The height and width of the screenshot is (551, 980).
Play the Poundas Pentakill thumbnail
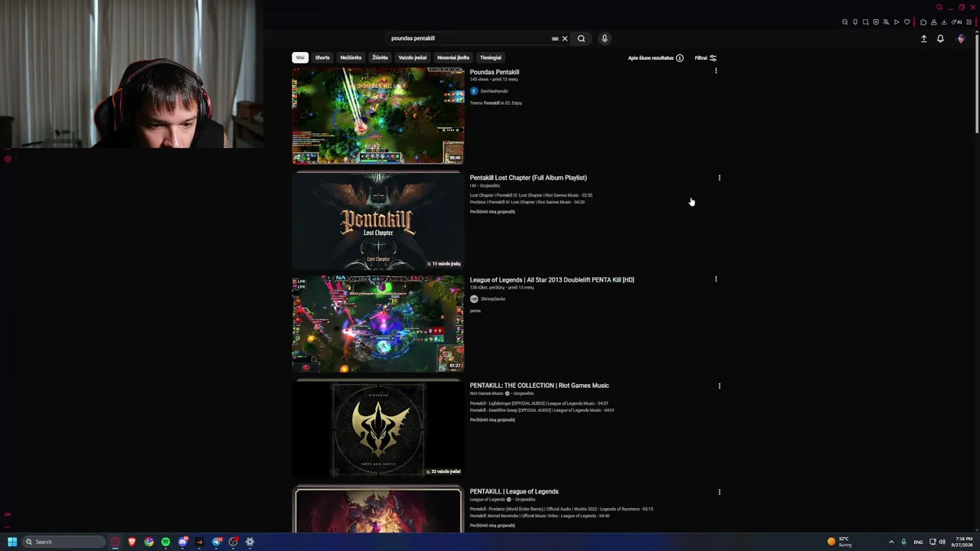tap(378, 116)
